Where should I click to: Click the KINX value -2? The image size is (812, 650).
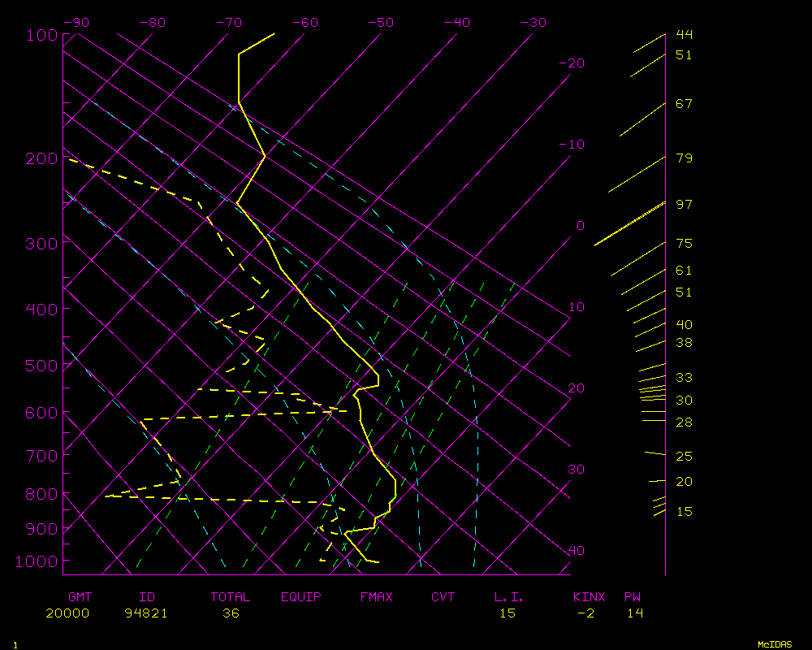tap(585, 613)
